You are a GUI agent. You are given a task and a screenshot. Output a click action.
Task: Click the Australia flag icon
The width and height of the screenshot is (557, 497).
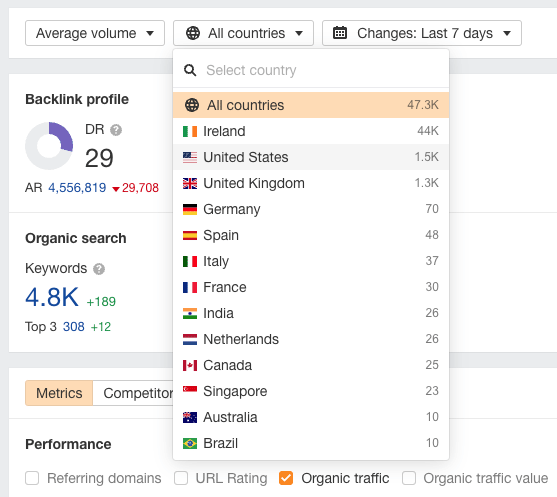click(x=190, y=417)
